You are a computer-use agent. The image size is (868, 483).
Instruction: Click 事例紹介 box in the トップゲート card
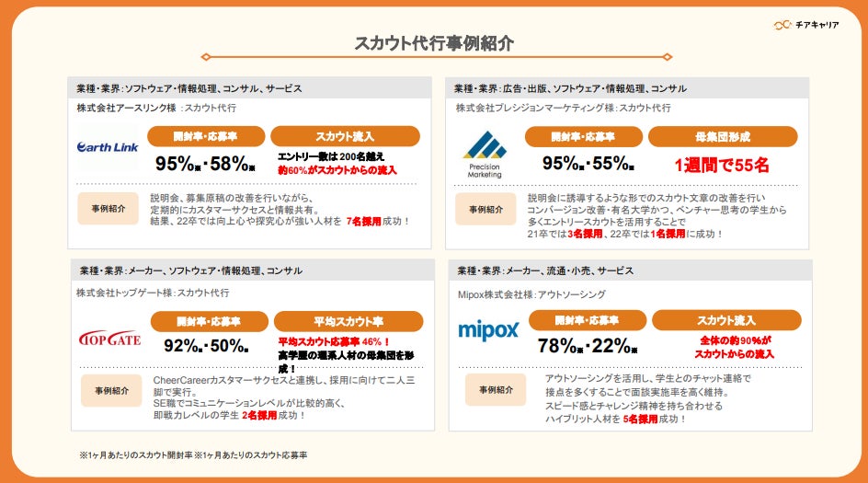point(111,390)
